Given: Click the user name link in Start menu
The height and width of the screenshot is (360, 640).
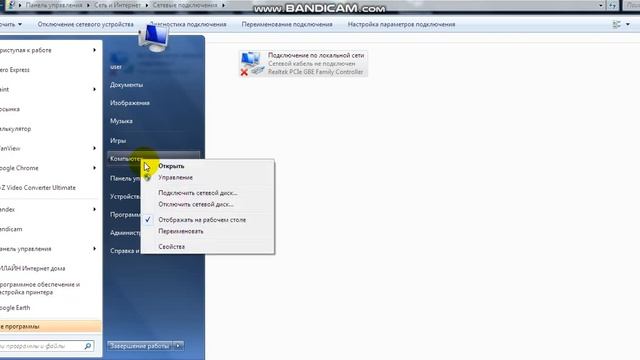Looking at the screenshot, I should click(116, 67).
